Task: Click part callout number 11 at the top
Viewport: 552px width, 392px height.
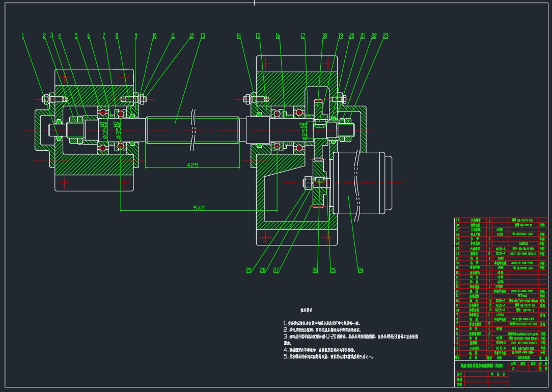Action: [173, 36]
